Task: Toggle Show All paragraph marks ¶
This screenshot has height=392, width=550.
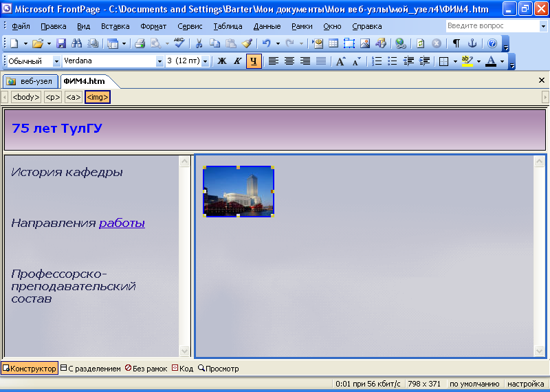Action: click(456, 43)
